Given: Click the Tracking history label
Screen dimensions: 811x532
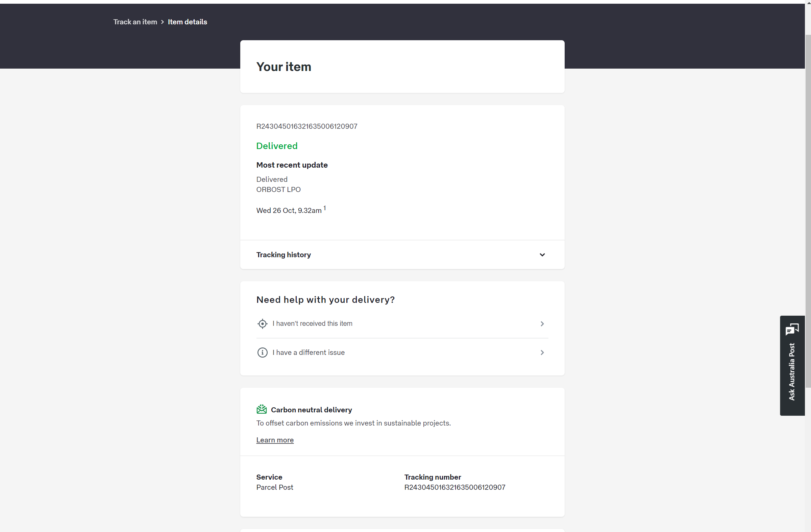Looking at the screenshot, I should [283, 255].
